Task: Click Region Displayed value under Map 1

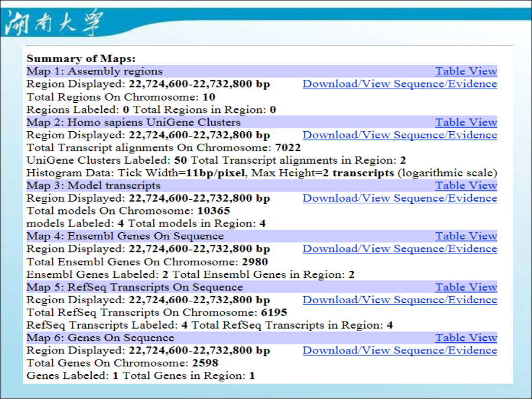Action: coord(200,84)
